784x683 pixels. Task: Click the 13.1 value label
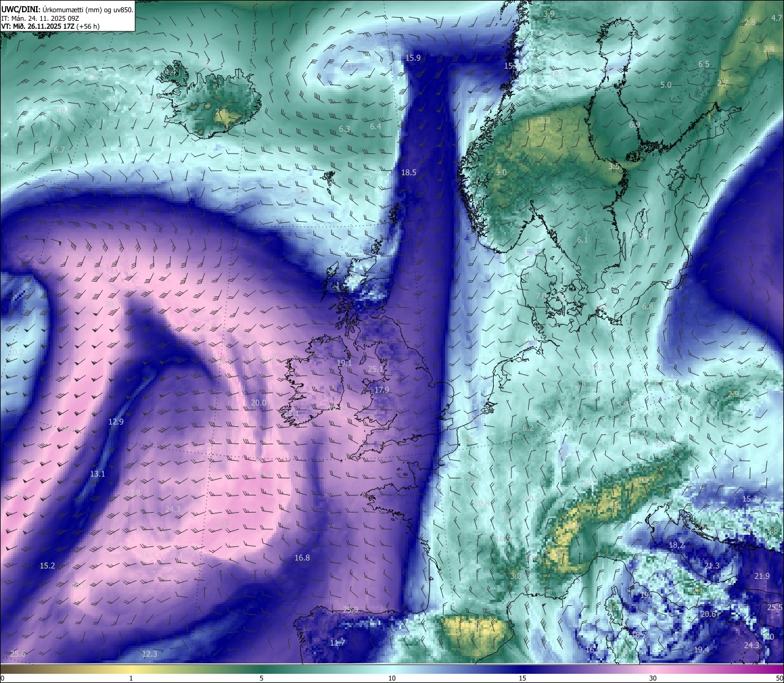[97, 474]
